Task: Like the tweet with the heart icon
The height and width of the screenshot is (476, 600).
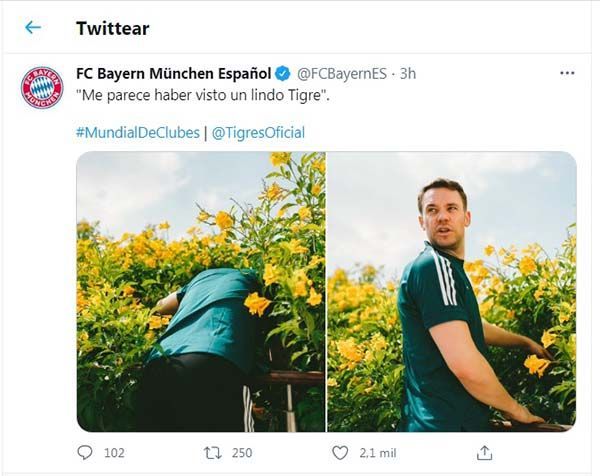Action: (340, 452)
